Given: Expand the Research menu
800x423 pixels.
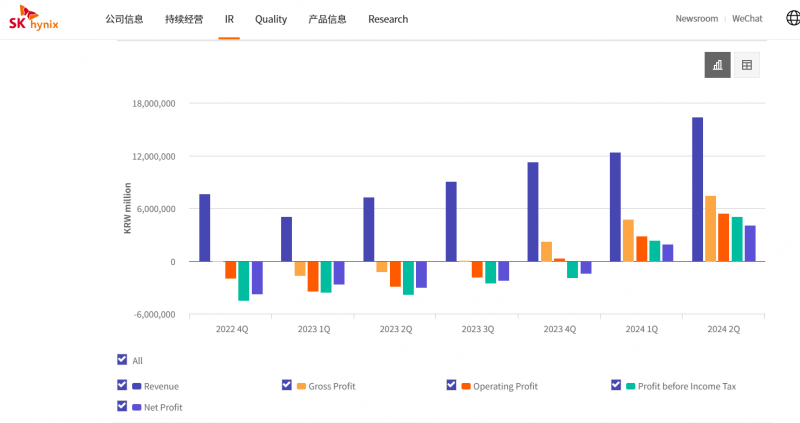Looking at the screenshot, I should tap(388, 19).
